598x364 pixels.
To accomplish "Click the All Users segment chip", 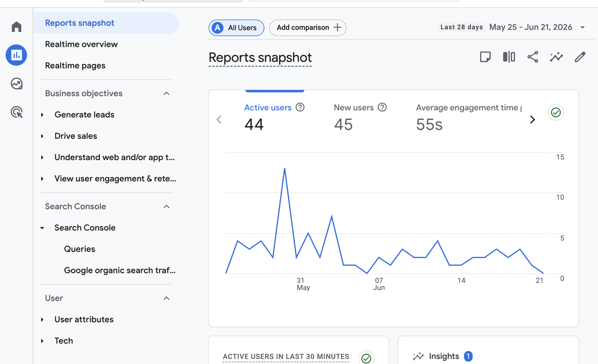I will pos(236,28).
